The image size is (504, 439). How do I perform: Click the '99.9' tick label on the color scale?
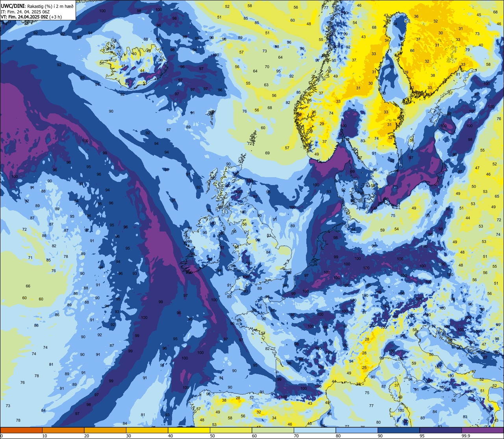[x=466, y=436]
